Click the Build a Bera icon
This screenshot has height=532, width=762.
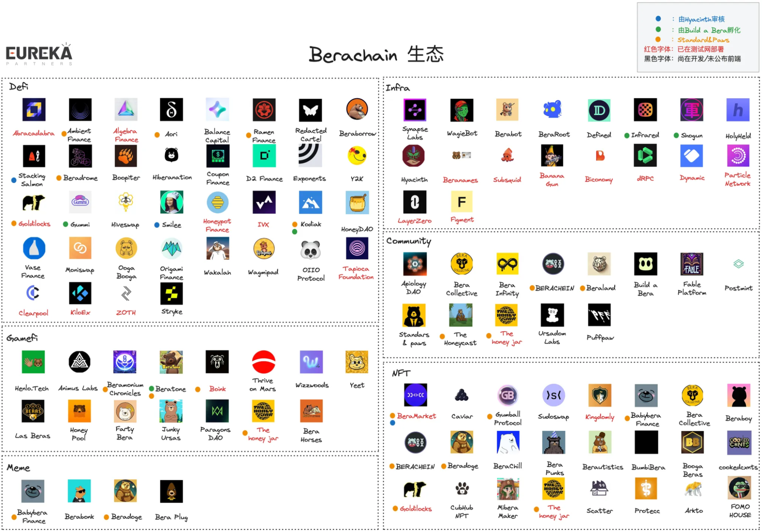tap(646, 264)
